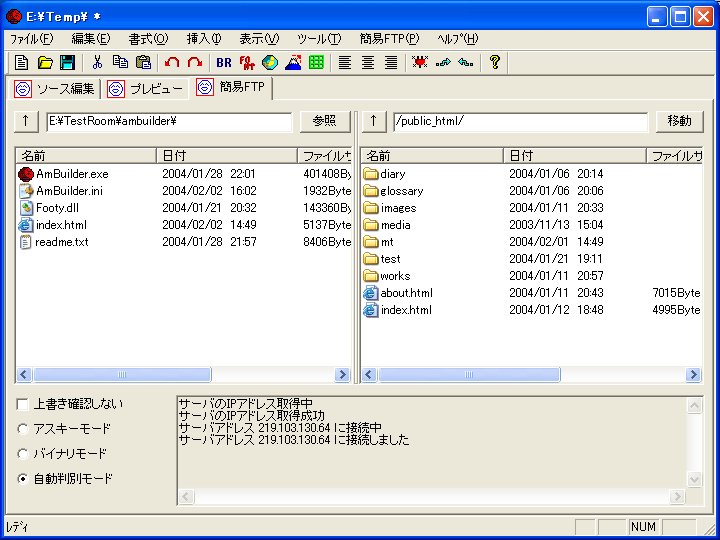This screenshot has width=720, height=540.
Task: Select アスキーモード radio button
Action: (22, 429)
